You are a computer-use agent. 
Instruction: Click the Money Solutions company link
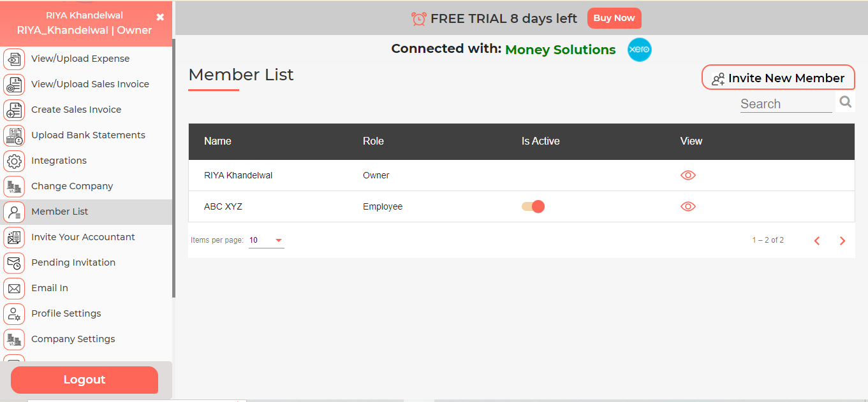[561, 50]
